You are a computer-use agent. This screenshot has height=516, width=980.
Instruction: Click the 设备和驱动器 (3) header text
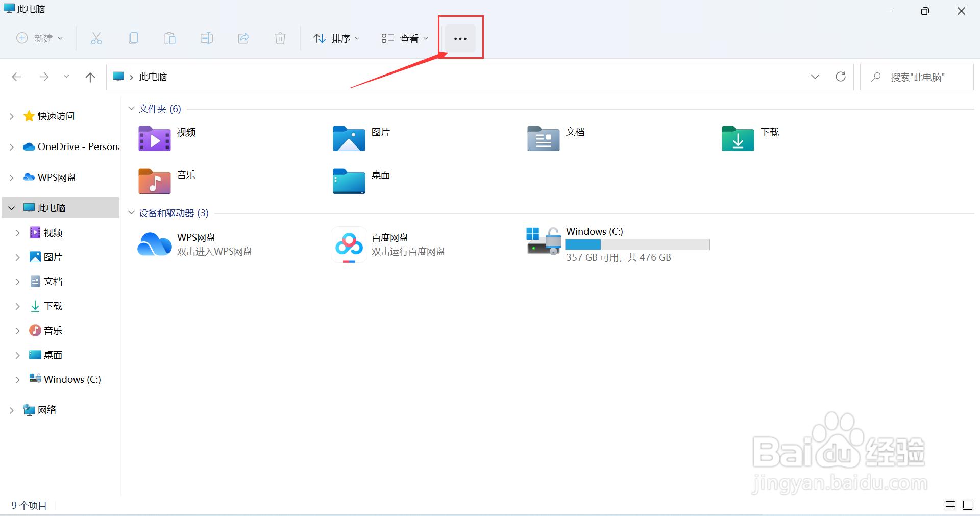click(x=174, y=213)
